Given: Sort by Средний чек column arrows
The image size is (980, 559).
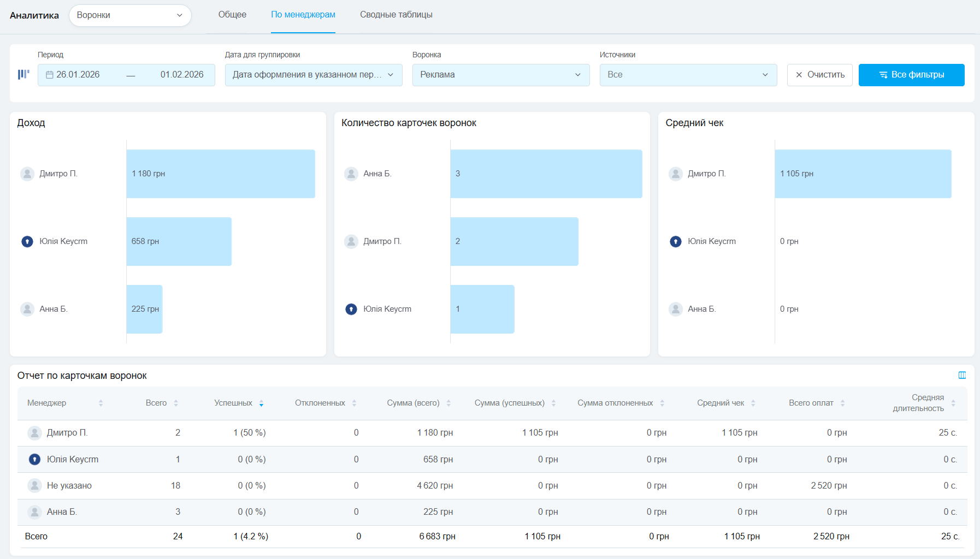Looking at the screenshot, I should tap(753, 403).
